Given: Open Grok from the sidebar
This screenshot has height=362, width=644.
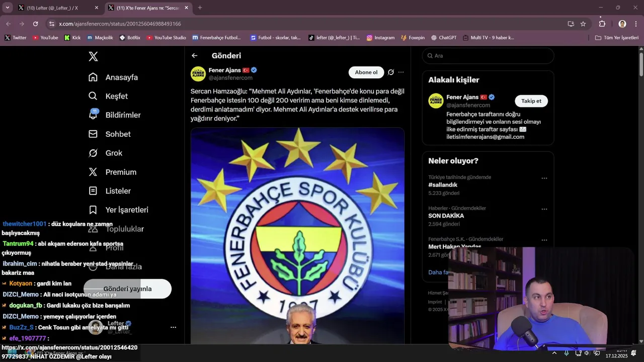Looking at the screenshot, I should click(x=106, y=153).
